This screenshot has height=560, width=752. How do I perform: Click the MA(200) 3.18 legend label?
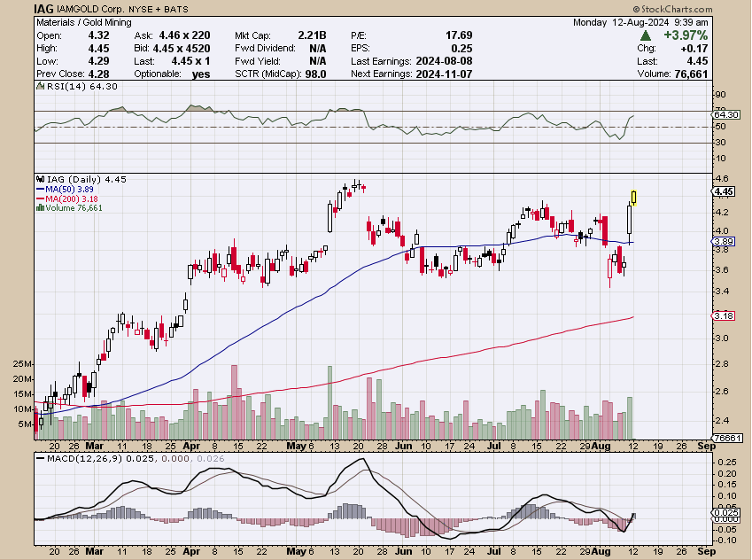[x=72, y=198]
